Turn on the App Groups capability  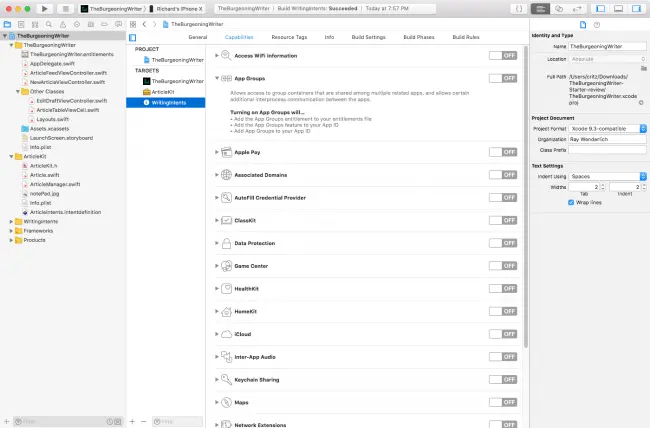(503, 78)
